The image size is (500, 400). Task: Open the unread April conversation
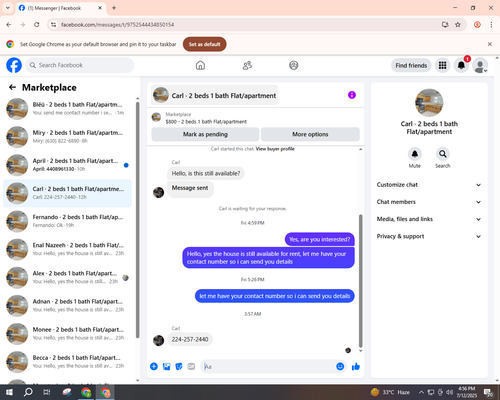[67, 165]
